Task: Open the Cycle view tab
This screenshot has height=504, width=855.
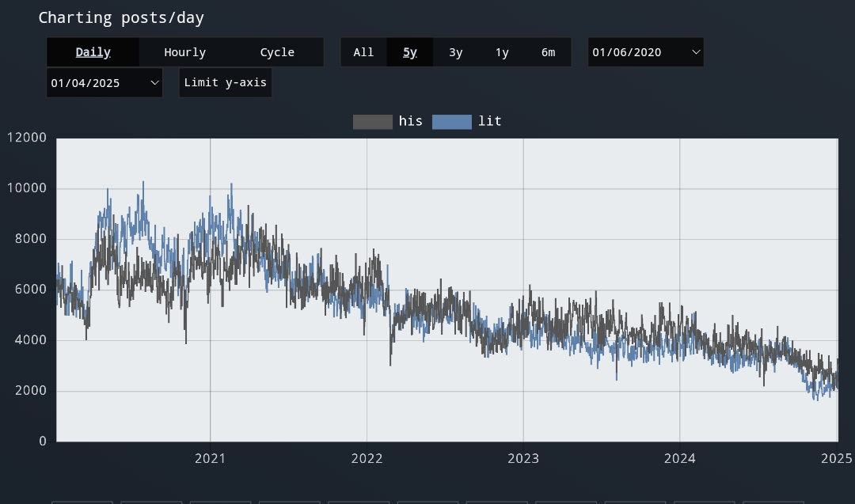Action: 277,52
